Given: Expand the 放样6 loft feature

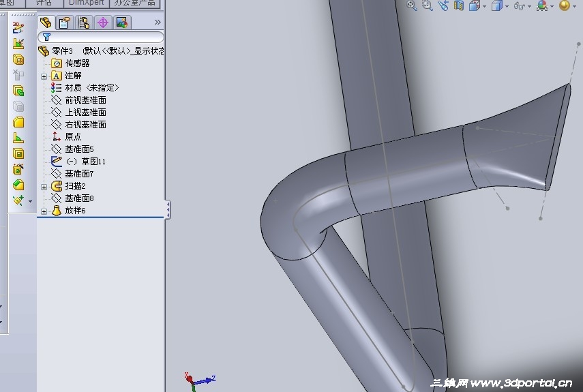Looking at the screenshot, I should 44,211.
